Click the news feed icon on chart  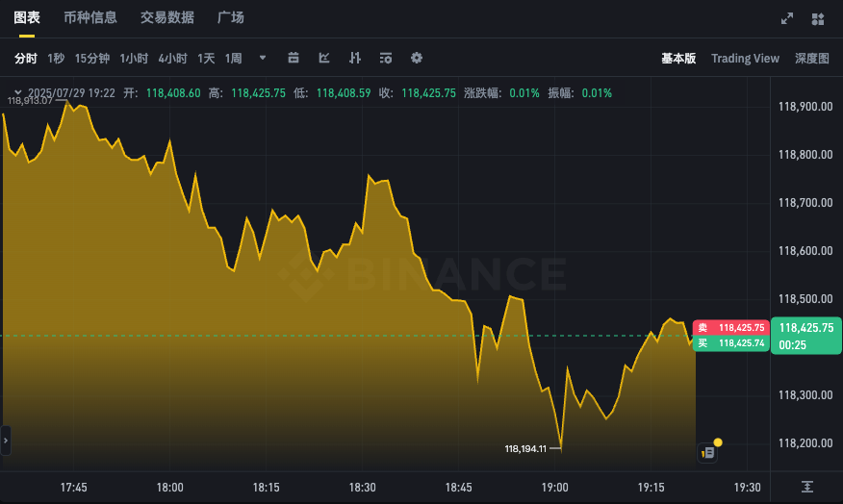708,451
